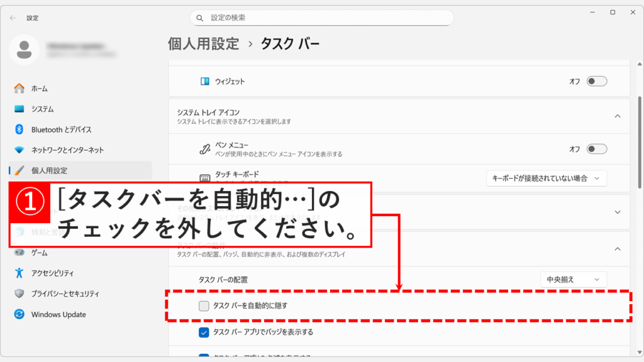644x362 pixels.
Task: Click the user account profile picture
Action: coord(25,50)
